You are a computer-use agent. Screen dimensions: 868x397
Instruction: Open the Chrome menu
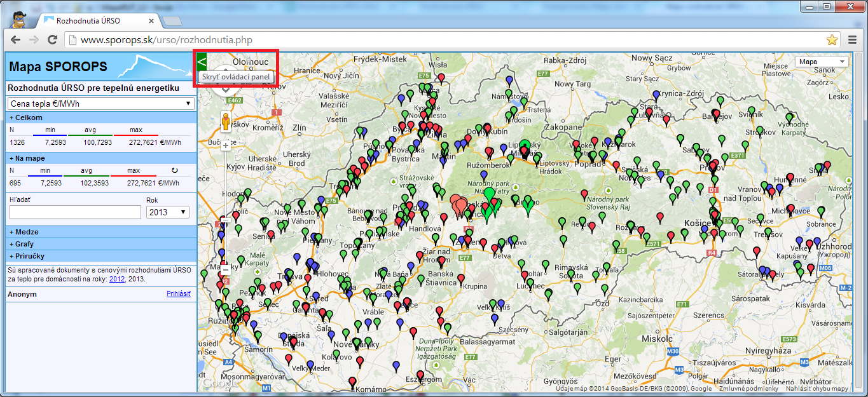853,40
